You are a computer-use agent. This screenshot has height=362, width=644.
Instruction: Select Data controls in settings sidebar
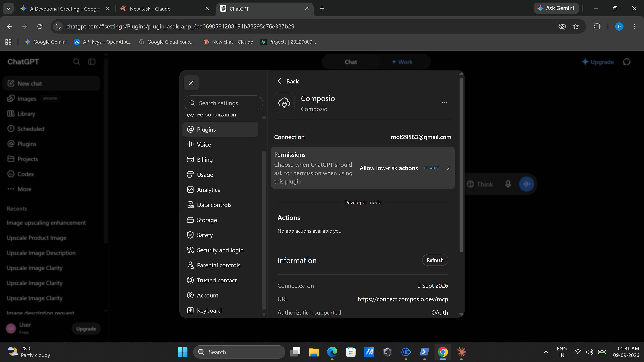pos(220,205)
